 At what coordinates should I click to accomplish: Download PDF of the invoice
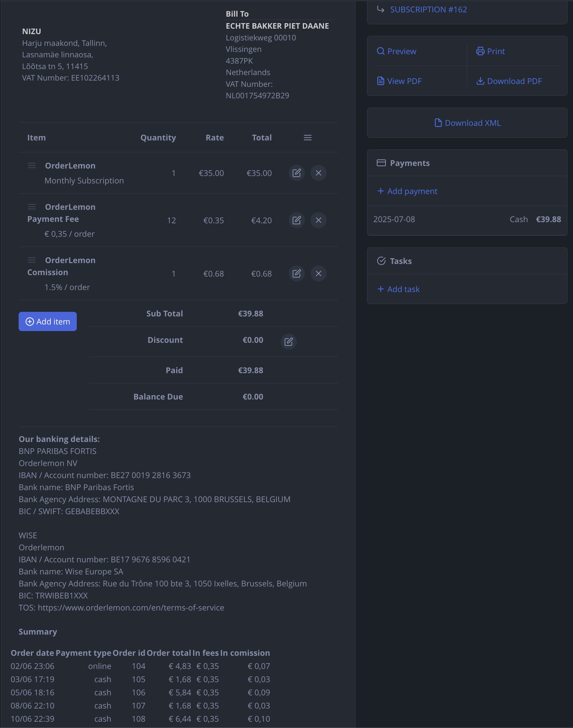click(509, 81)
